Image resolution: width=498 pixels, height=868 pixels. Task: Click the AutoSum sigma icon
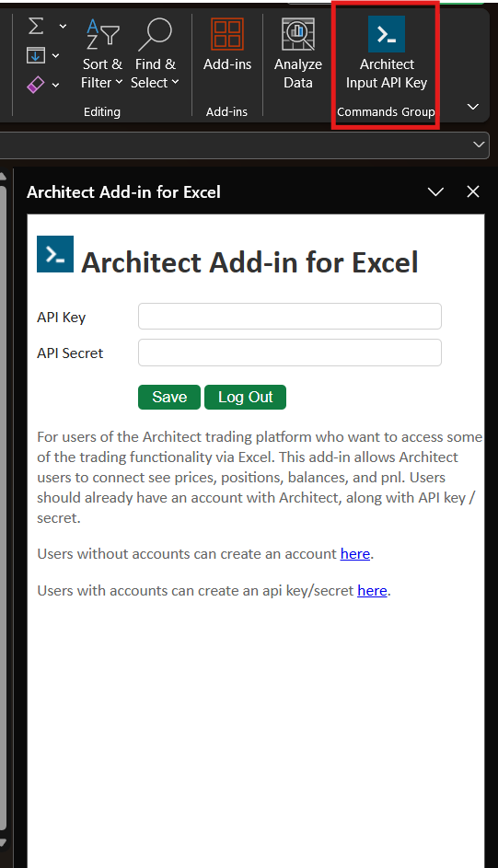click(x=36, y=26)
